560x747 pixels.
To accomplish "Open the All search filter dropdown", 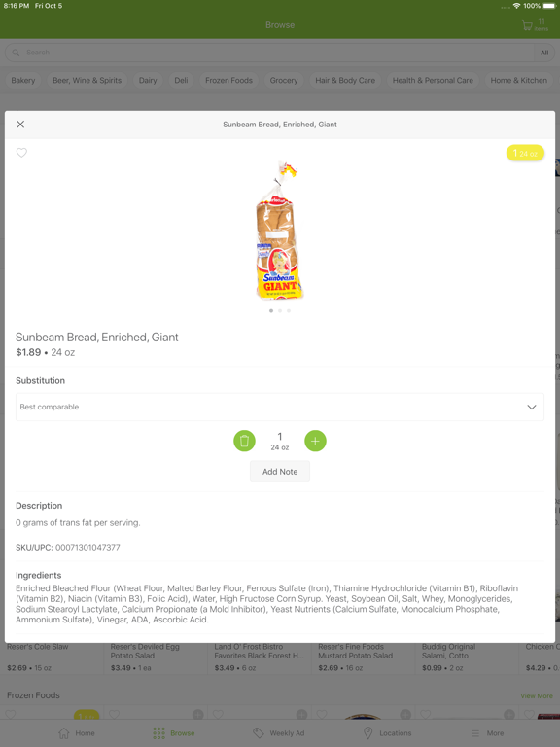I will click(x=544, y=53).
